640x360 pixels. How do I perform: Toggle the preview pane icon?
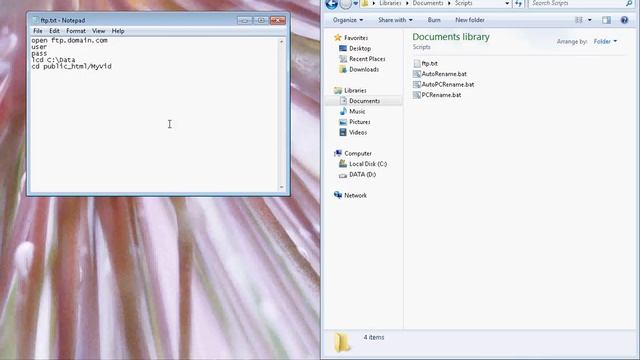click(607, 20)
